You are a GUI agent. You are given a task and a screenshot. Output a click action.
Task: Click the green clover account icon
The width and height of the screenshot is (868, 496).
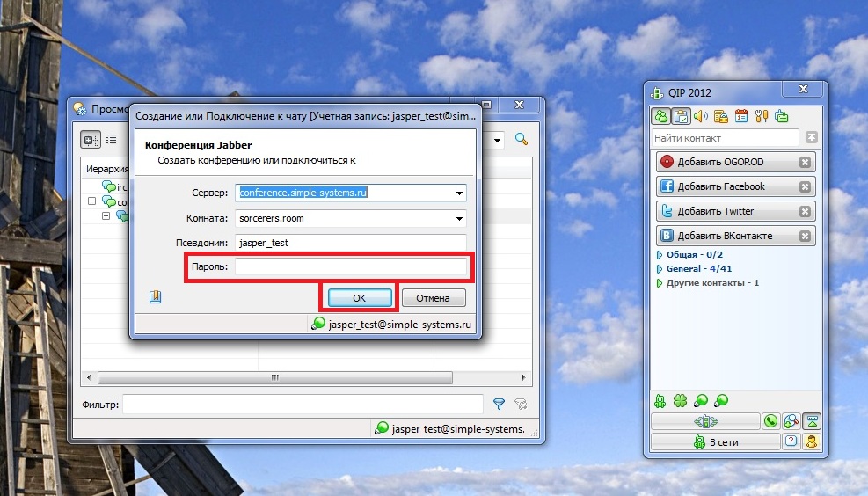click(681, 401)
